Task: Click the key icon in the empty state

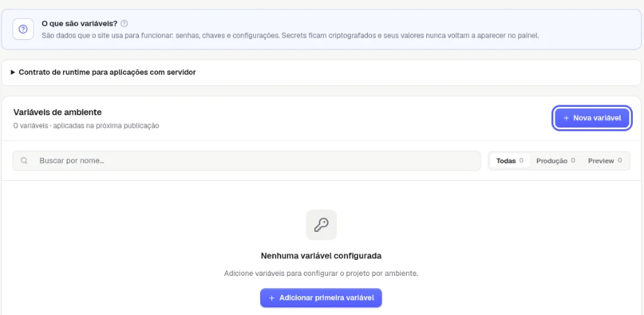Action: pyautogui.click(x=321, y=225)
